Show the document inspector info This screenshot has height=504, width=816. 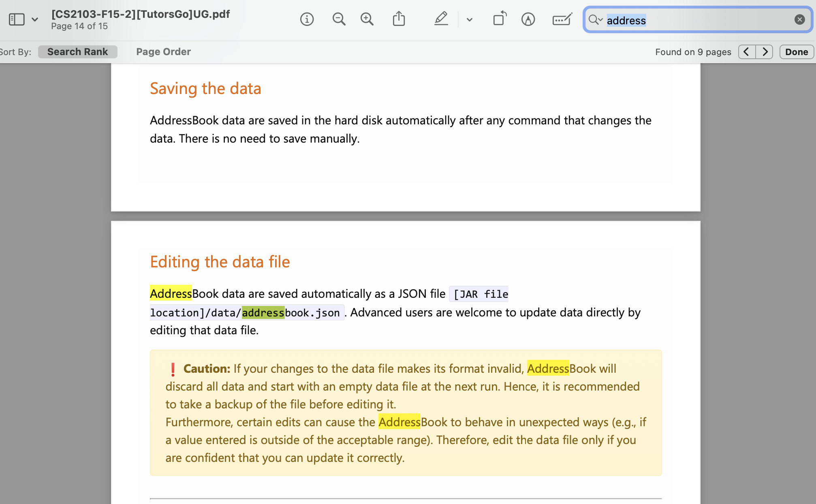coord(307,19)
